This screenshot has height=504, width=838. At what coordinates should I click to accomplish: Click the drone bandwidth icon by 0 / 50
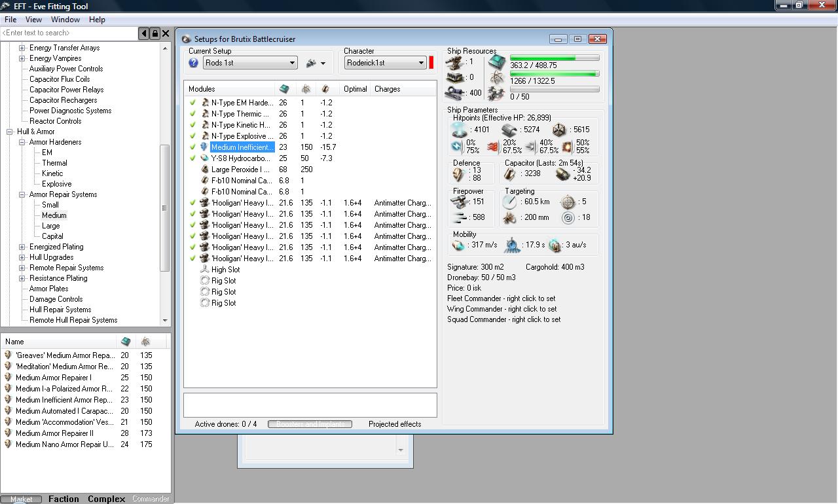click(x=498, y=93)
